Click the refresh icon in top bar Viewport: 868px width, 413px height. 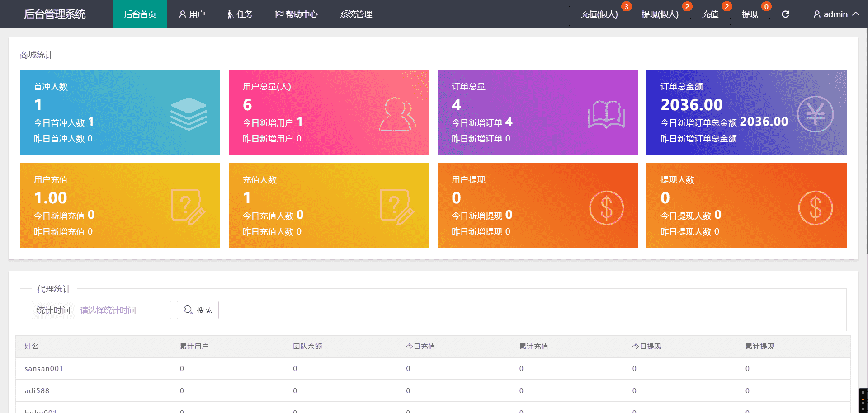tap(785, 14)
